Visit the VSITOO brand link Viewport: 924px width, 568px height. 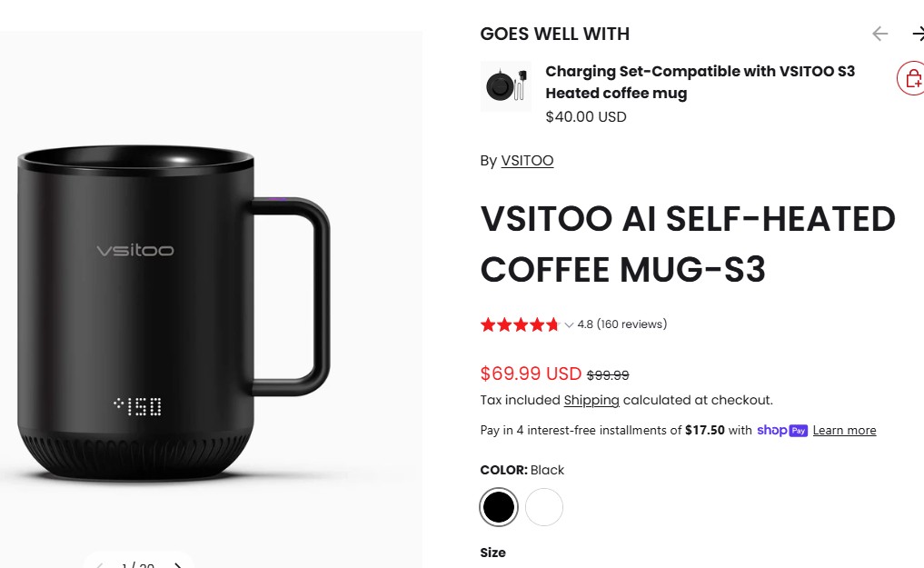point(527,161)
